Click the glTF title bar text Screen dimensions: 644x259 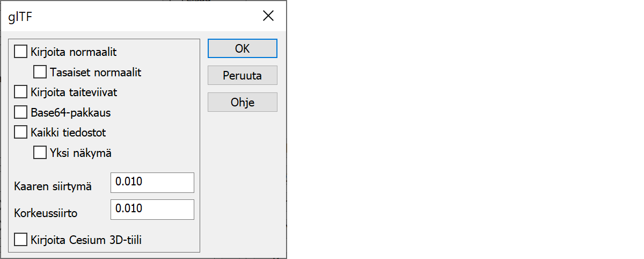coord(19,16)
